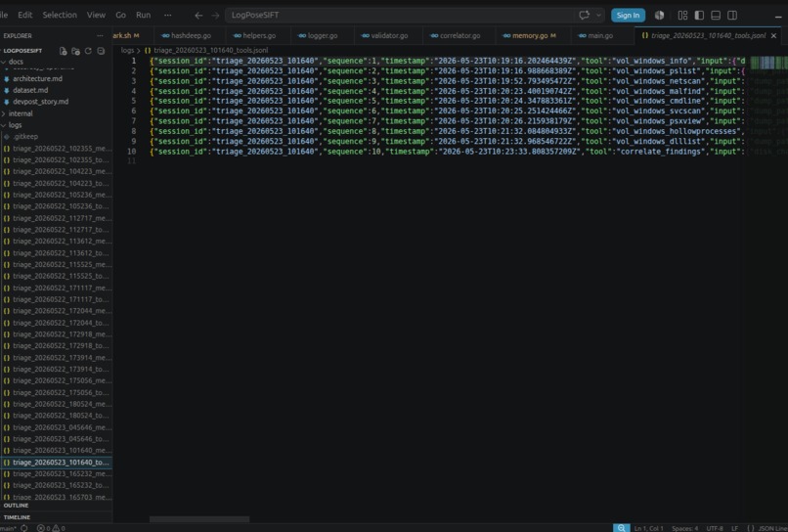This screenshot has width=788, height=532.
Task: Open the Run menu
Action: tap(143, 15)
